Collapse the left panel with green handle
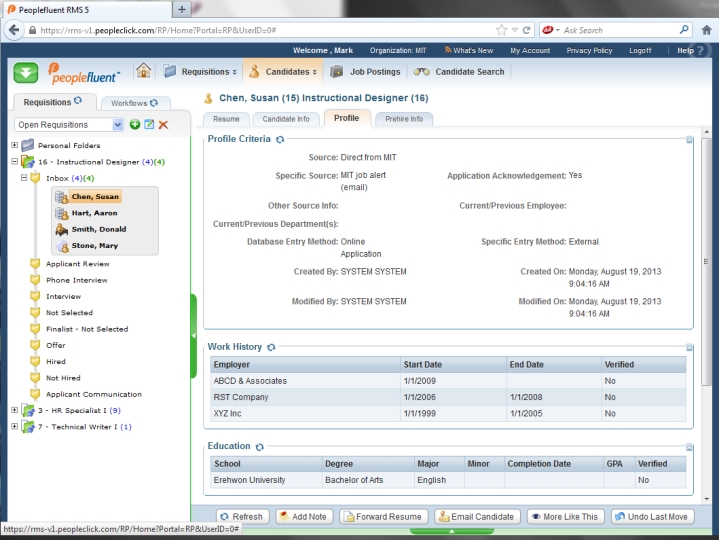 [193, 335]
